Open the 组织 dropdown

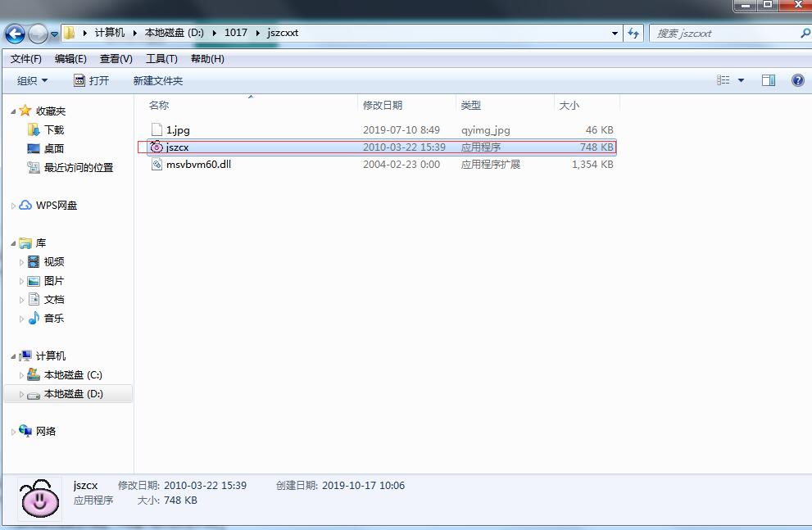click(x=32, y=81)
